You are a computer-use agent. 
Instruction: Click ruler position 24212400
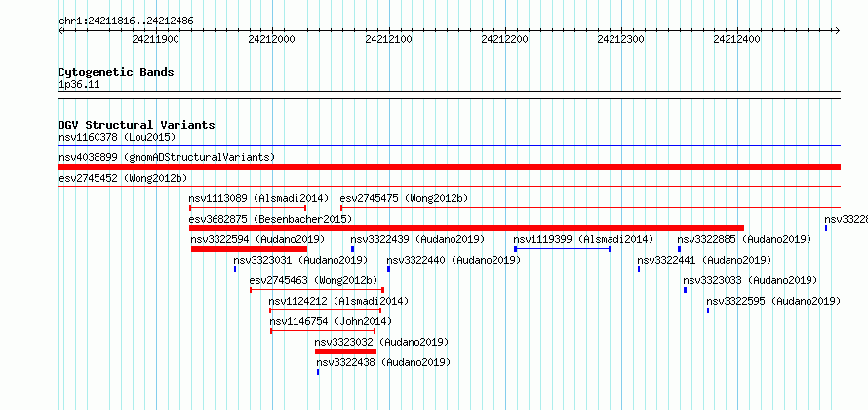tap(736, 39)
